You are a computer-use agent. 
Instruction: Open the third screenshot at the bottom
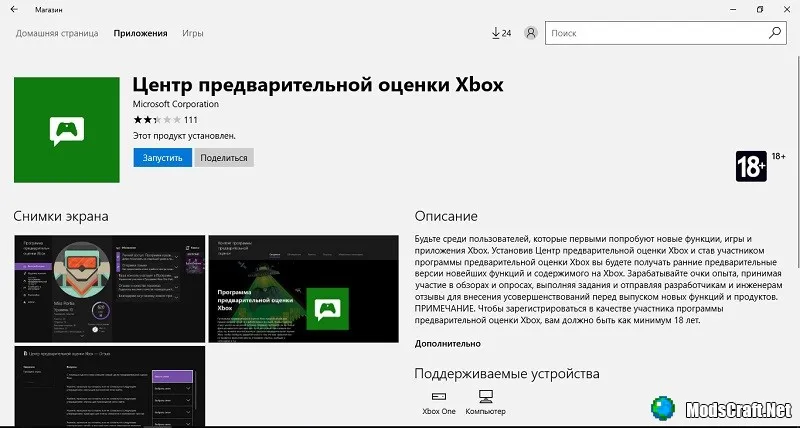[x=108, y=385]
